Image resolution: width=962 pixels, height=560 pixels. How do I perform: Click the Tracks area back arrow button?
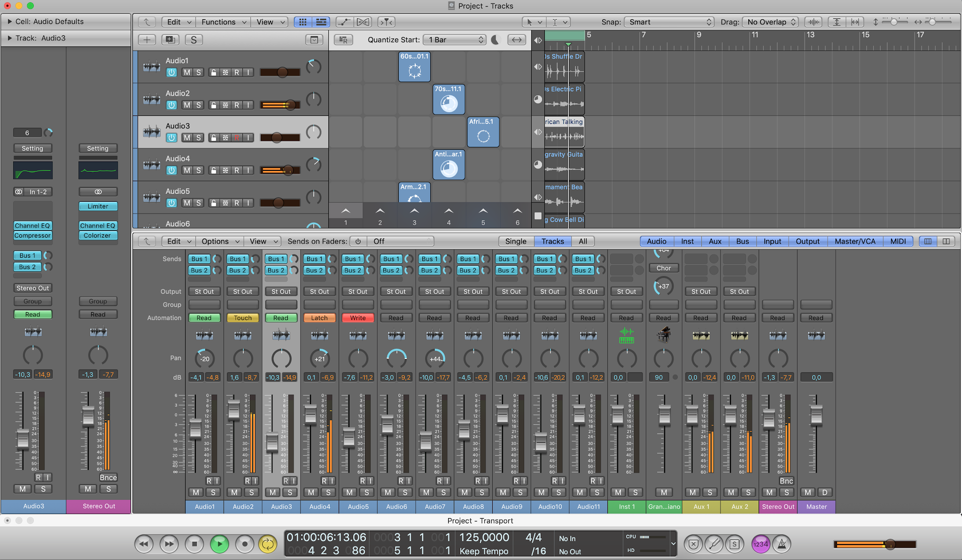click(x=147, y=22)
